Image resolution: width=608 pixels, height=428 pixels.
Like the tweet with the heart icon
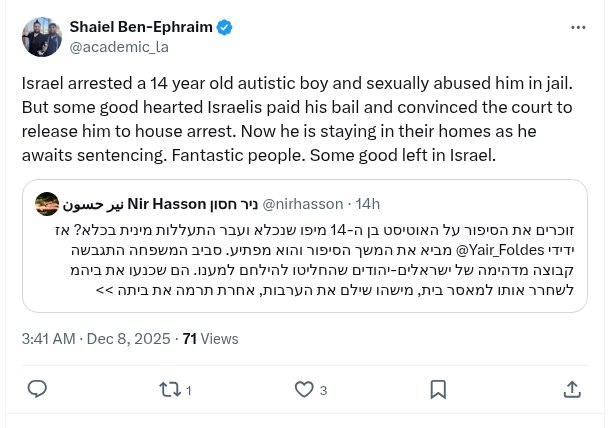(304, 389)
